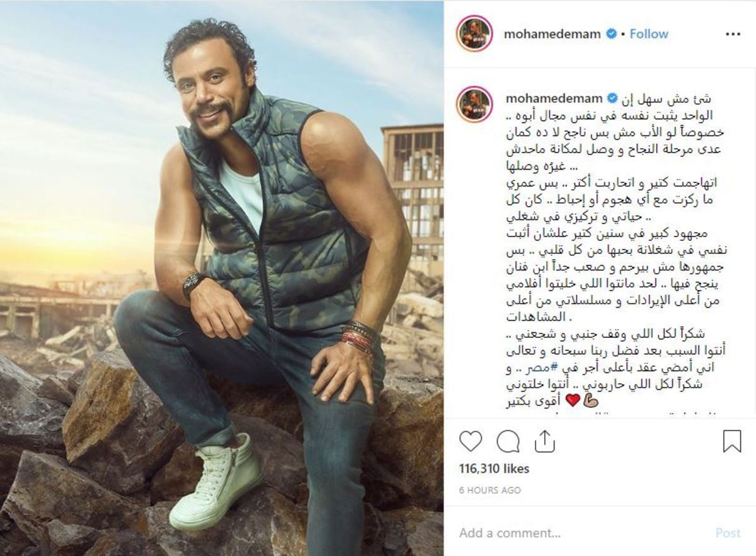Open comments with speech bubble icon
This screenshot has width=756, height=556.
pos(507,442)
